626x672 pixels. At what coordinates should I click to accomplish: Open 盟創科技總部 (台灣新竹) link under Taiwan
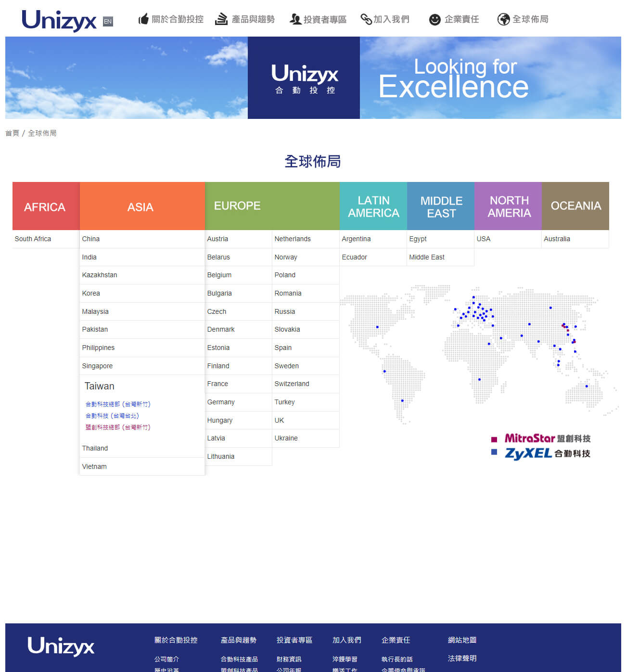(118, 427)
